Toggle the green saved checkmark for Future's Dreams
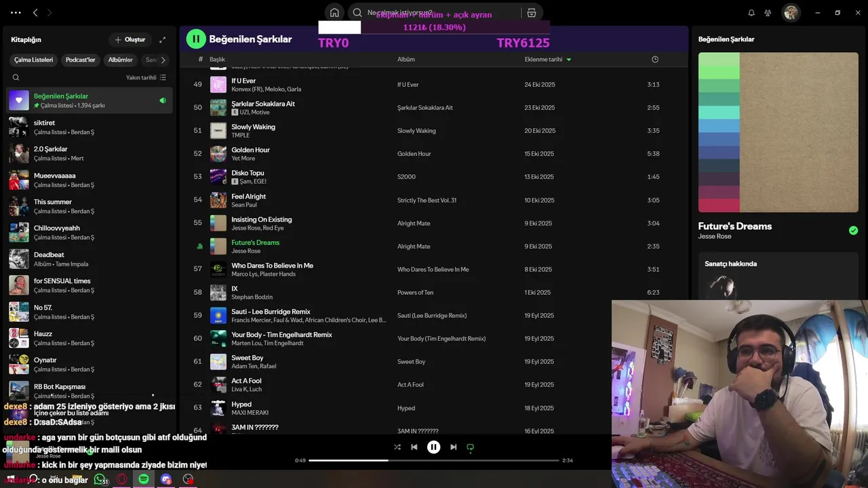868x488 pixels. [x=853, y=230]
